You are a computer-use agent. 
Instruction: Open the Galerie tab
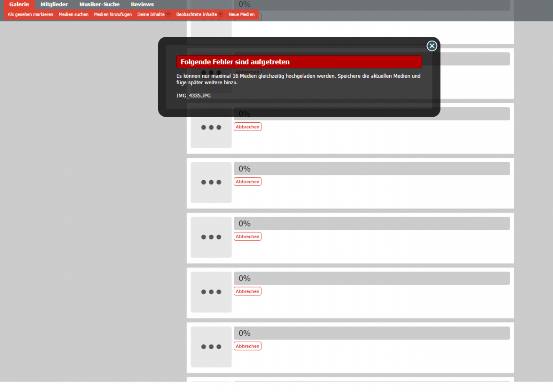coord(19,4)
